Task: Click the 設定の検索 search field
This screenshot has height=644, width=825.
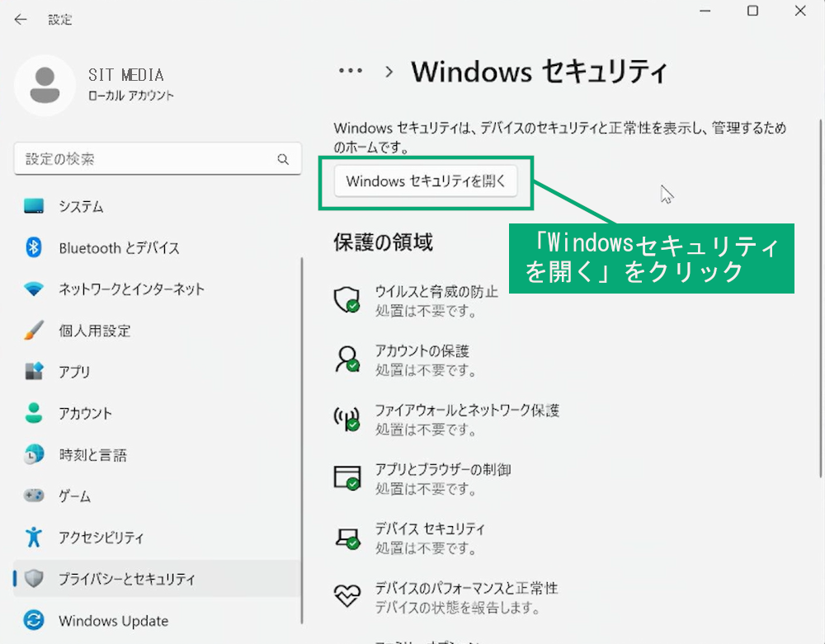Action: [x=158, y=159]
